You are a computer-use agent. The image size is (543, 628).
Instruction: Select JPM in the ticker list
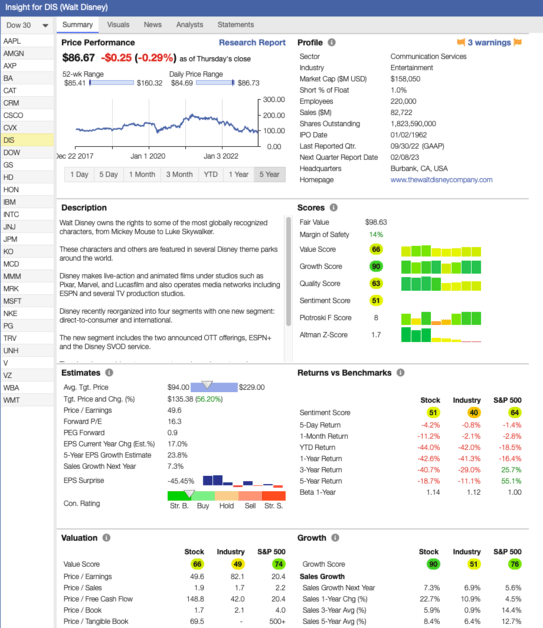(x=27, y=240)
